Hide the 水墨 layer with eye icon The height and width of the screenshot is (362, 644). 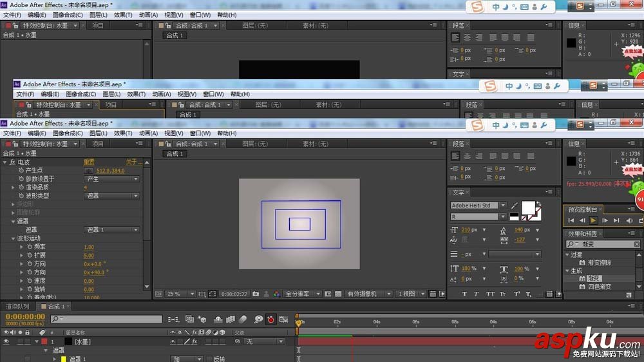6,341
